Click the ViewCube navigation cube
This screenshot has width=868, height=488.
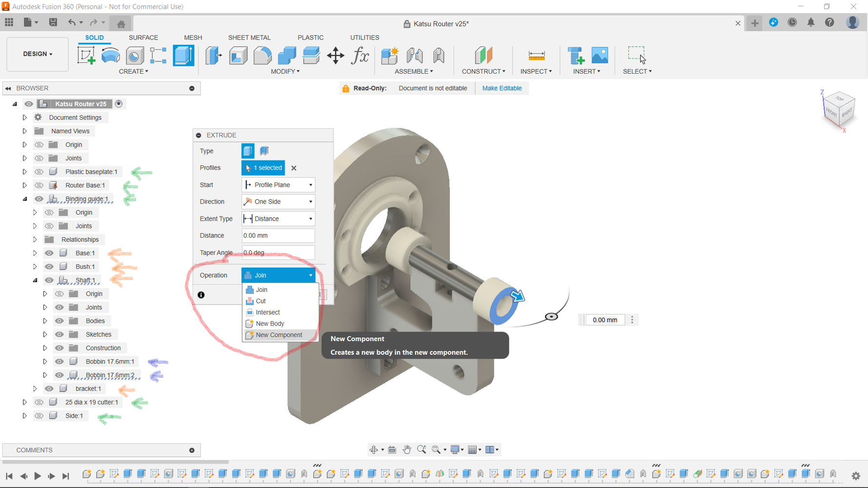point(839,109)
